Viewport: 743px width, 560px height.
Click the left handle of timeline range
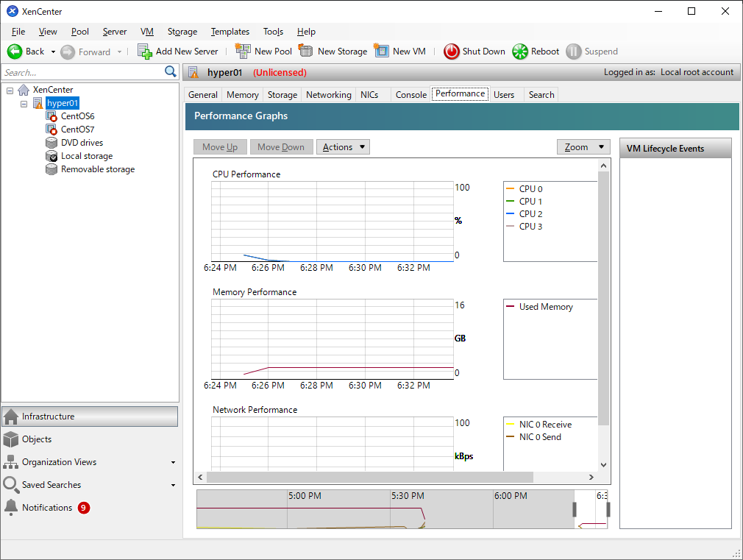pos(575,509)
